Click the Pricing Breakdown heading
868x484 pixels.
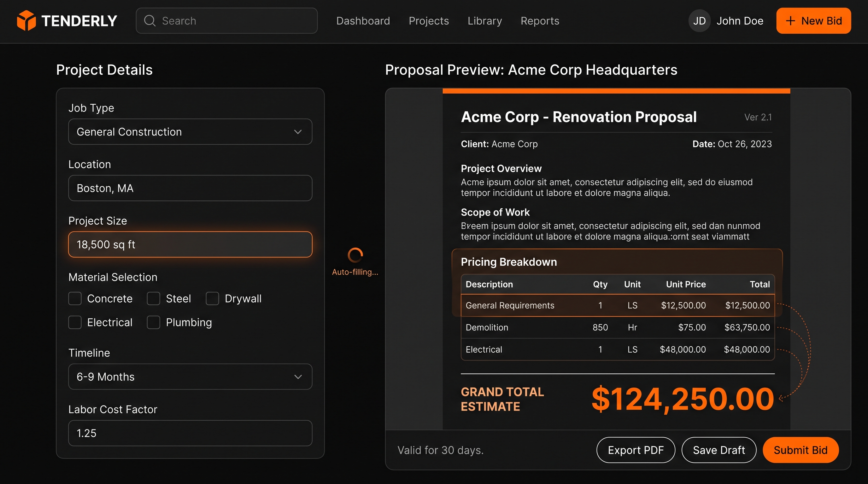click(508, 262)
